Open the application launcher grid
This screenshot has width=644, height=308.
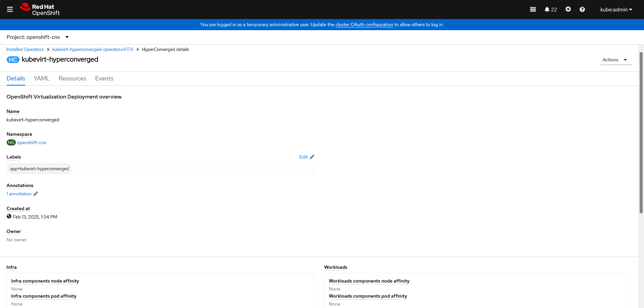(533, 9)
